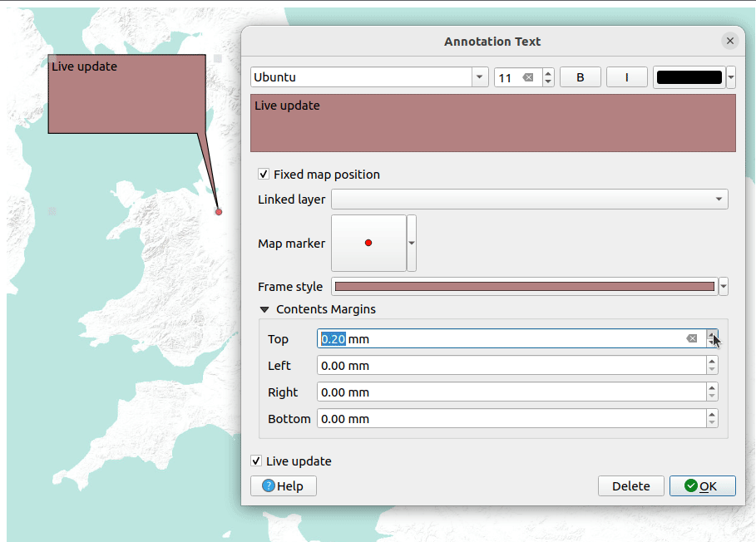Uncheck Fixed map position

pyautogui.click(x=264, y=175)
